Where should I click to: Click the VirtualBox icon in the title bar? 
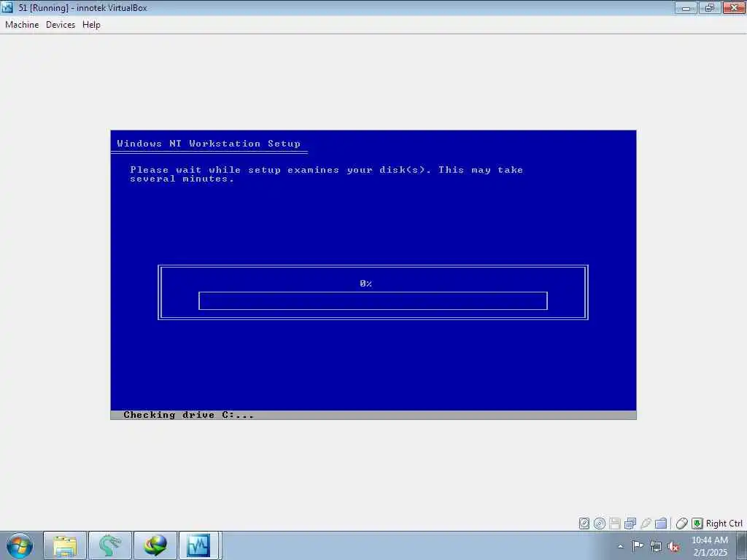pos(7,7)
